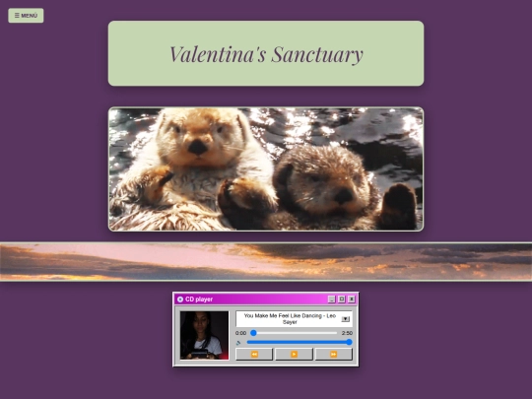Minimize the CD player window
The image size is (532, 399).
click(x=331, y=299)
